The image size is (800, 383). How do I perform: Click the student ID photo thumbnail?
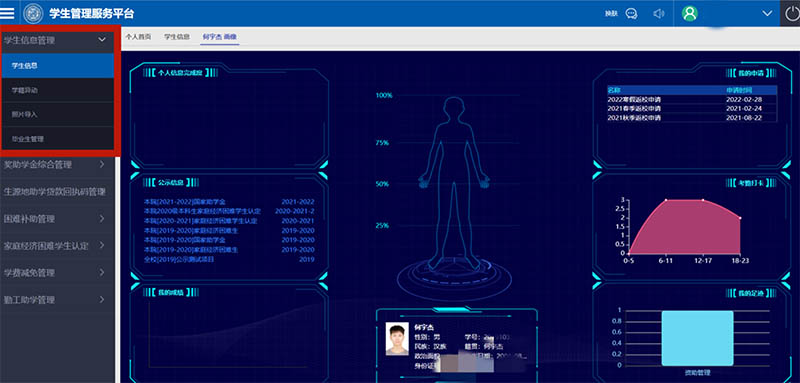[396, 338]
